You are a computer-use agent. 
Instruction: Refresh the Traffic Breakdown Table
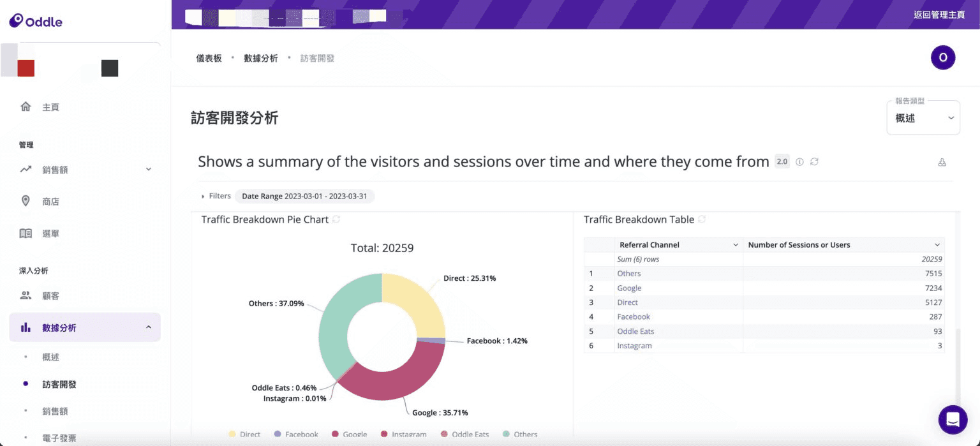tap(702, 219)
